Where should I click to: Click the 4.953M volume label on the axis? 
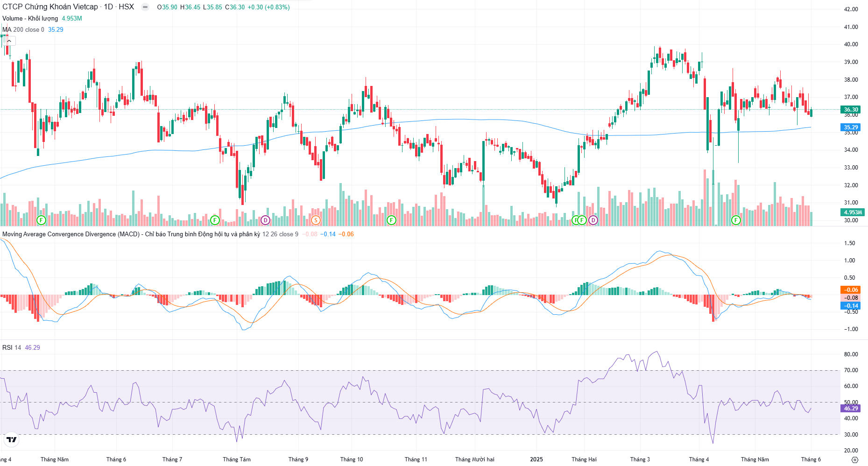tap(852, 212)
